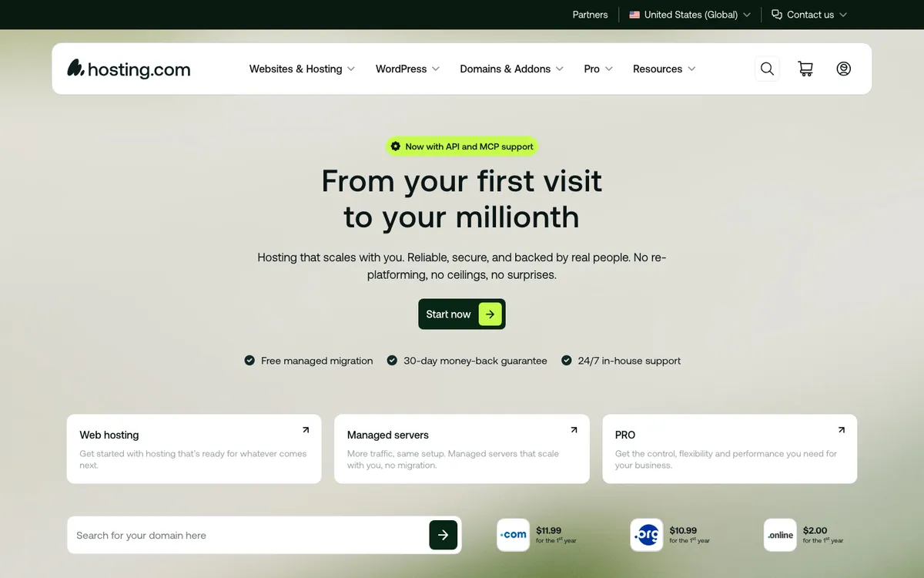Click the "From your first visit" headline
Screen dimensions: 924x578
pyautogui.click(x=462, y=181)
